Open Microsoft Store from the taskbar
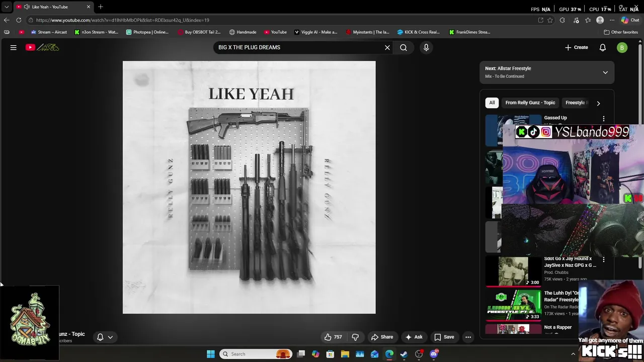Screen dimensions: 644x362 pos(330,354)
